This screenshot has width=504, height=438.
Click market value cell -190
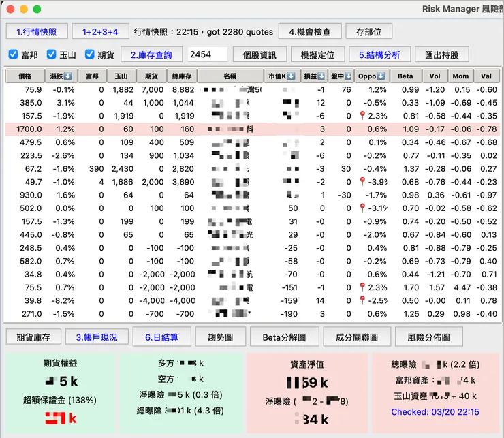coord(289,313)
